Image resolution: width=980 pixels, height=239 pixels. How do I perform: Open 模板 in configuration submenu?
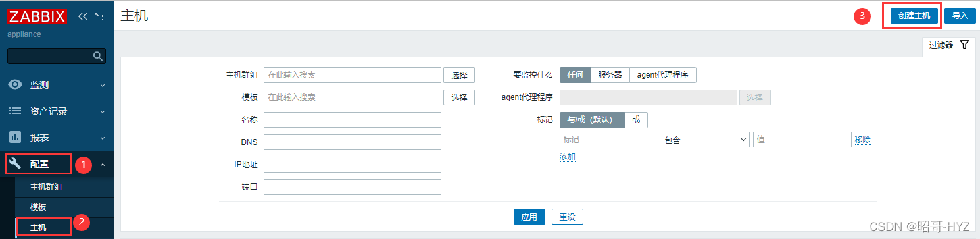(38, 207)
